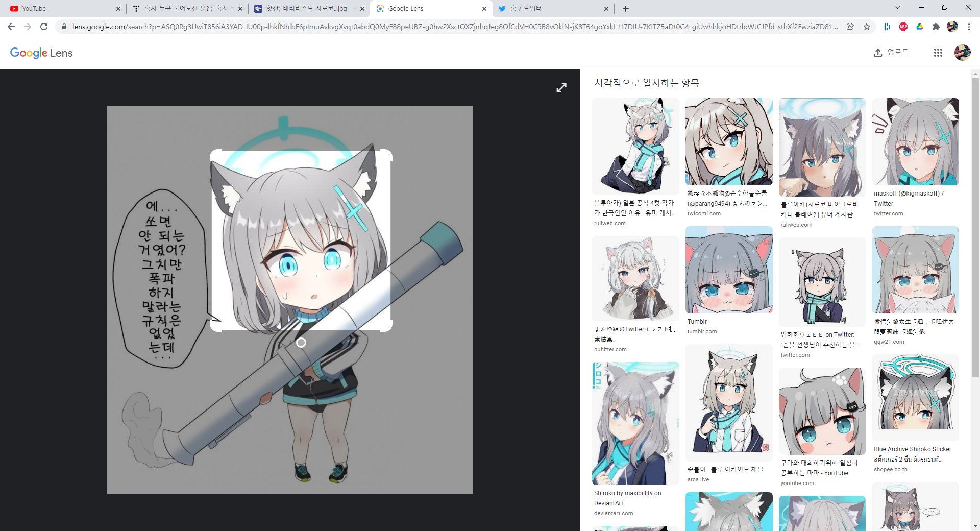Click the share page icon in address bar

click(850, 27)
